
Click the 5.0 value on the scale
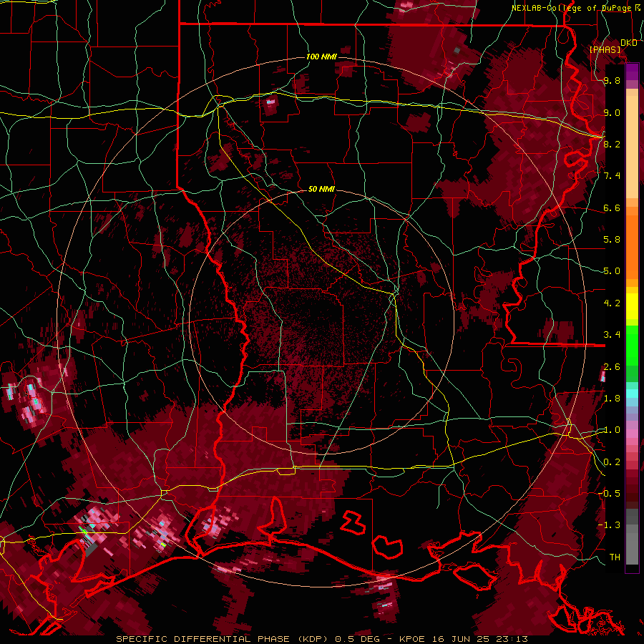click(x=612, y=271)
